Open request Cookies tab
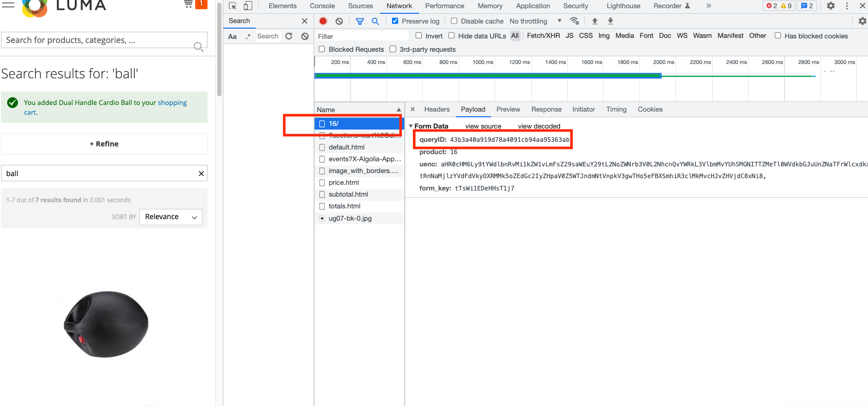Viewport: 868px width, 406px height. point(650,109)
